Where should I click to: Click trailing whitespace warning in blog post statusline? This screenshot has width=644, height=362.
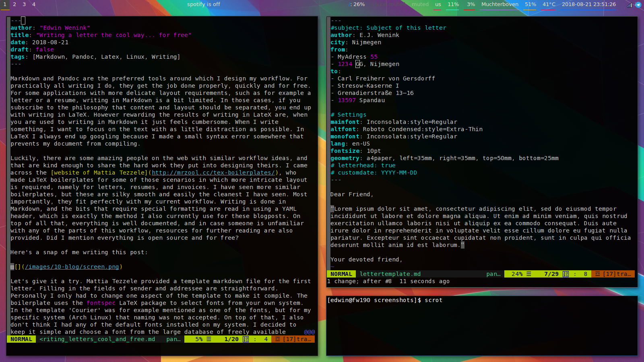[293, 339]
